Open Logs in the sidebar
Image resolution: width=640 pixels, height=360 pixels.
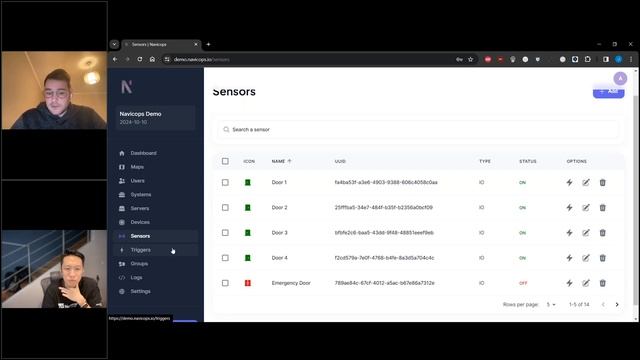(156, 278)
